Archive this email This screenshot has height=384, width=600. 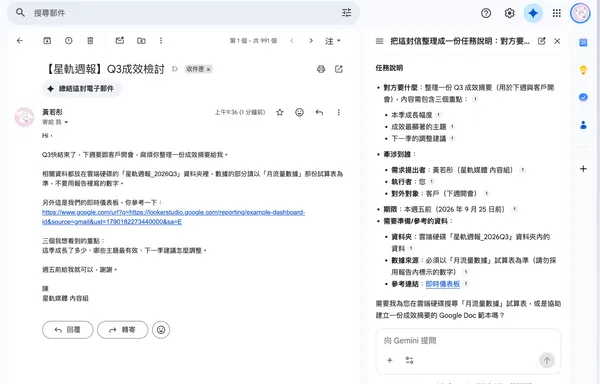[47, 41]
